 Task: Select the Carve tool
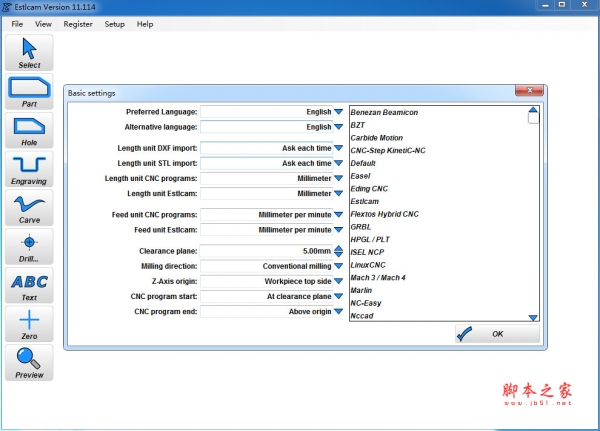29,208
